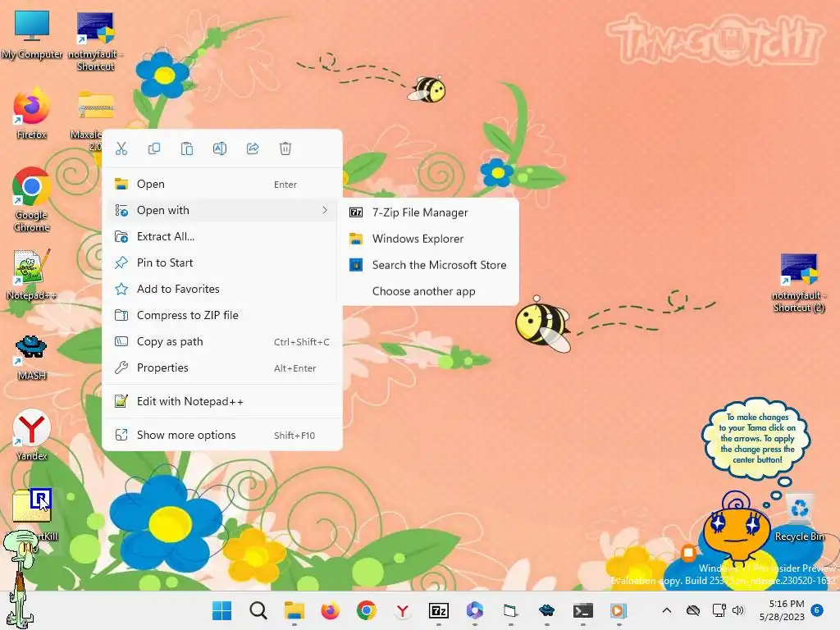Viewport: 840px width, 630px height.
Task: Select Yandex desktop shortcut
Action: click(x=32, y=435)
